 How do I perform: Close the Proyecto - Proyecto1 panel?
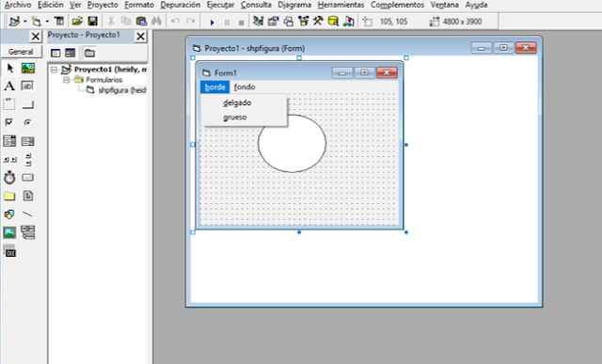click(140, 37)
